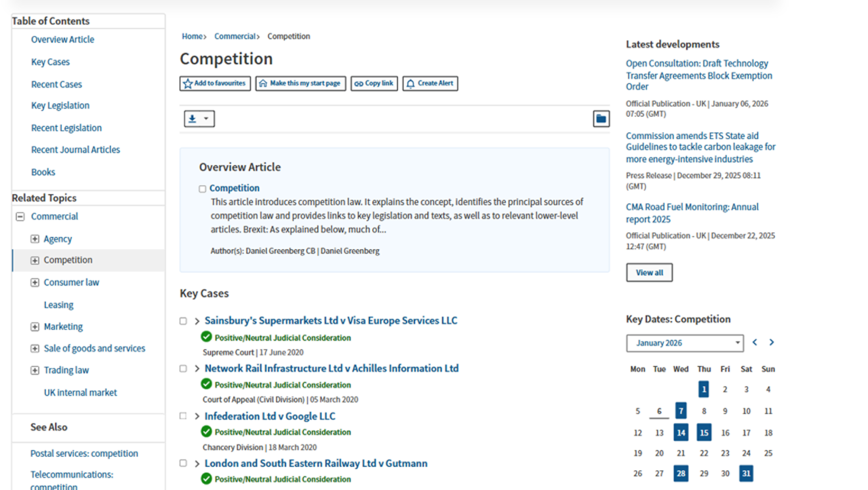Tick the Competition overview article checkbox
Viewport: 868px width, 490px height.
[202, 189]
